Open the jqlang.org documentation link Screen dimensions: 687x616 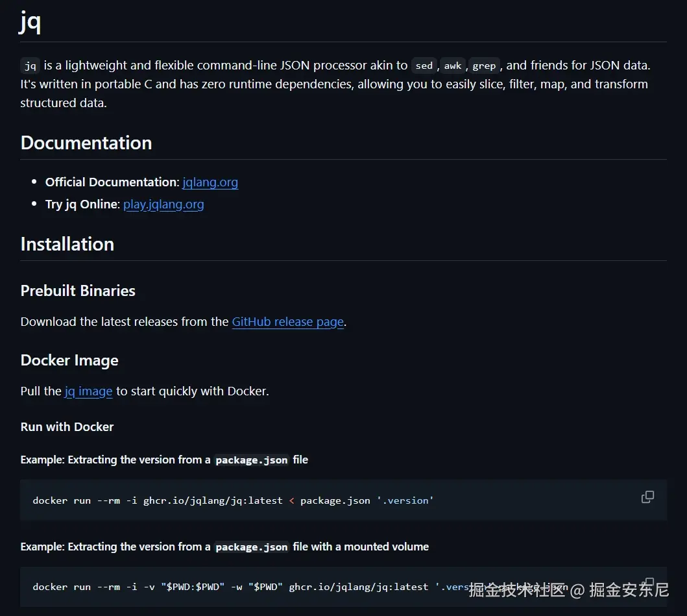(x=210, y=182)
